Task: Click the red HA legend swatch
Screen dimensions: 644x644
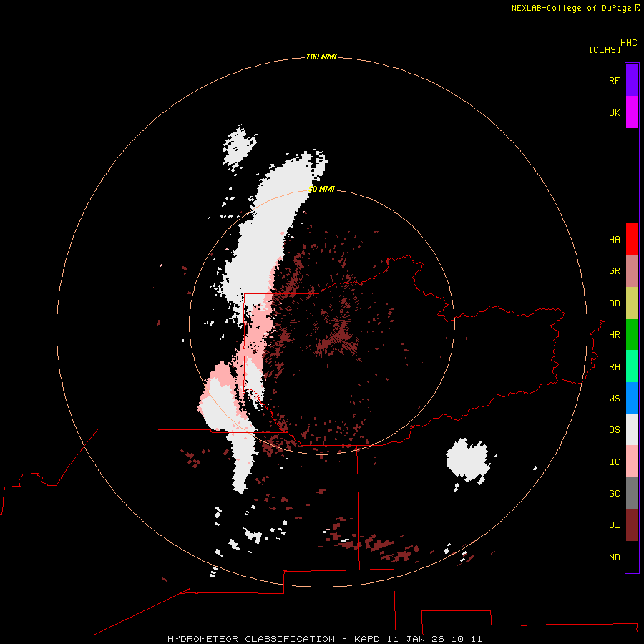Action: (632, 239)
